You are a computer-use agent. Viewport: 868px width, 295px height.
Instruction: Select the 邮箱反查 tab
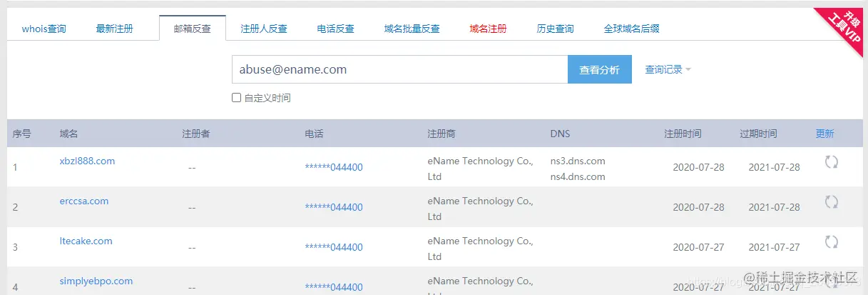(193, 29)
